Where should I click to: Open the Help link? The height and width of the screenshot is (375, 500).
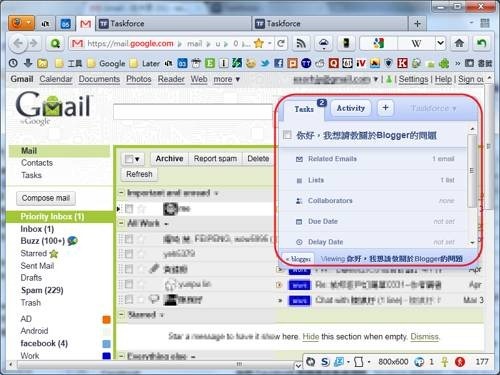click(x=443, y=79)
